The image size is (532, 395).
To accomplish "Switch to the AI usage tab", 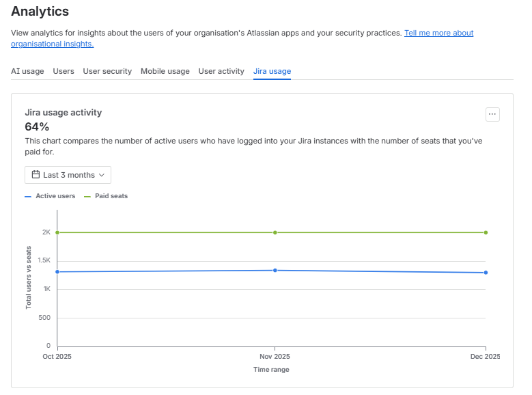I will pyautogui.click(x=27, y=71).
